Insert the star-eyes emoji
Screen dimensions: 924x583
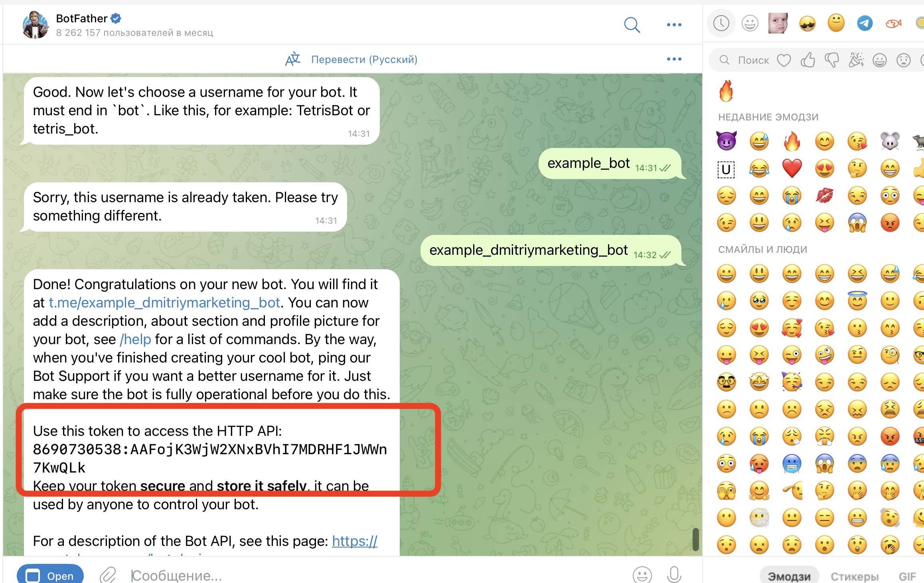[759, 382]
